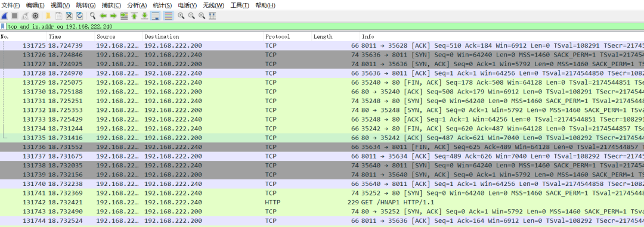Go to a specified packet
Image resolution: width=644 pixels, height=227 pixels.
(x=123, y=15)
